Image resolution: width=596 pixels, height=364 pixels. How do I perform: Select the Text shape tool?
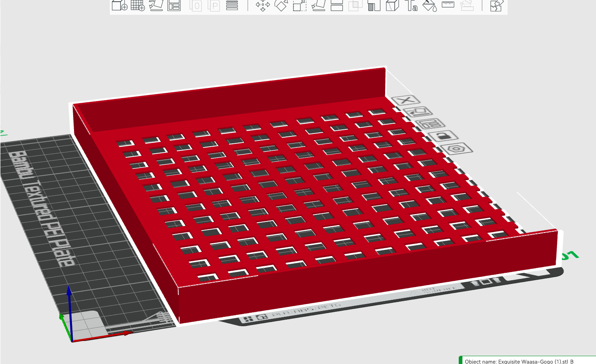[411, 5]
